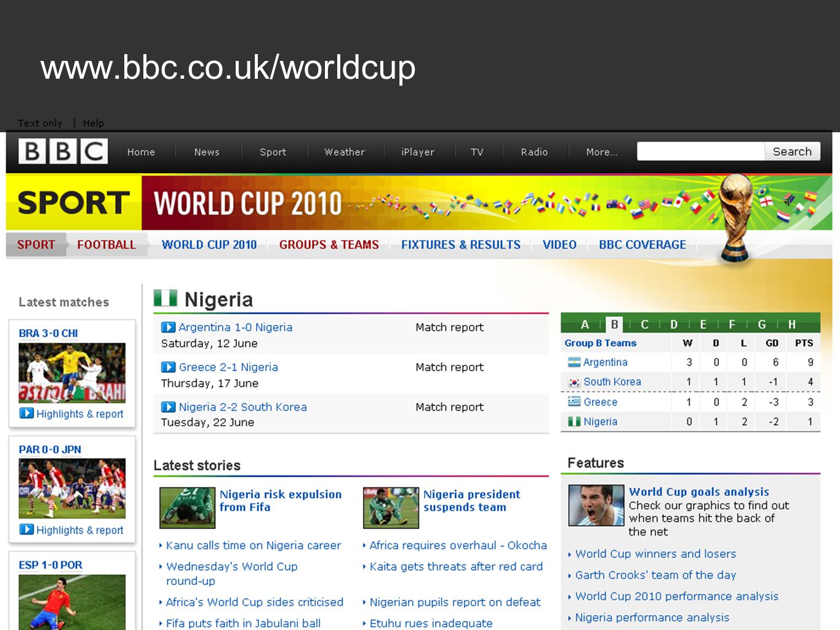Open Nigeria president suspends team headline
Screen dimensions: 840x630
click(x=471, y=501)
